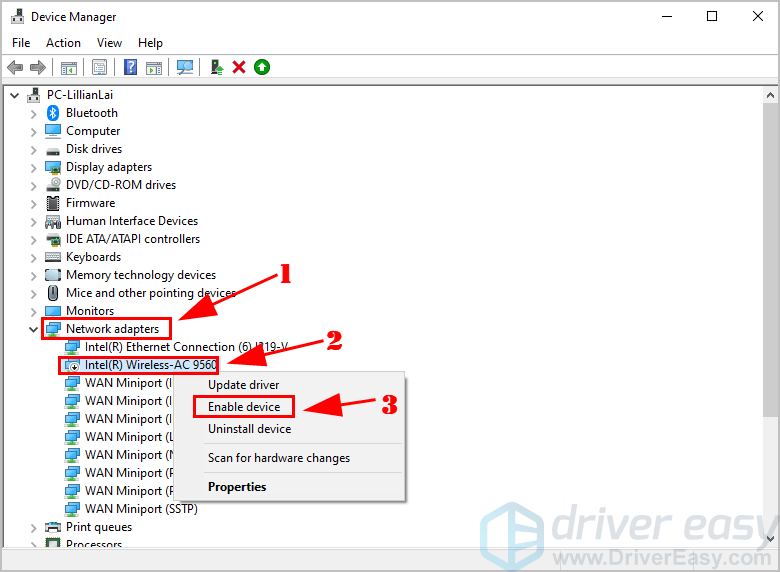Click the Mice and other pointing devices icon
Image resolution: width=780 pixels, height=572 pixels.
[x=53, y=293]
